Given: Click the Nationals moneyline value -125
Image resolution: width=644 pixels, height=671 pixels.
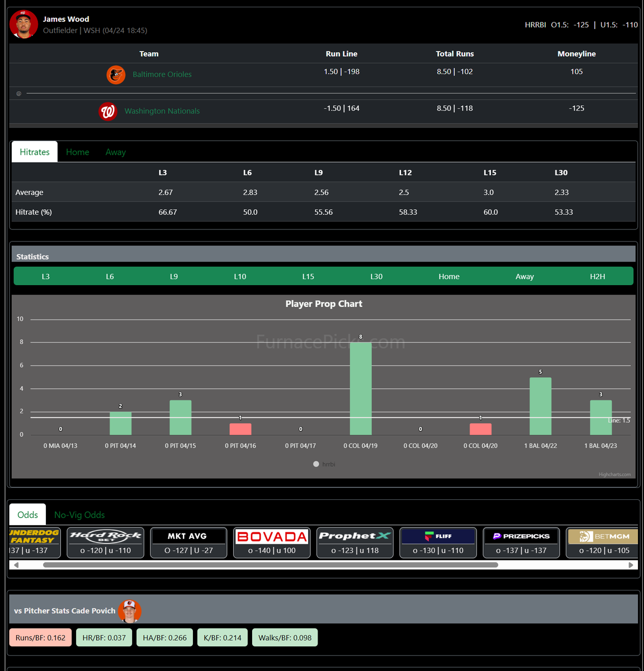Looking at the screenshot, I should pyautogui.click(x=576, y=108).
